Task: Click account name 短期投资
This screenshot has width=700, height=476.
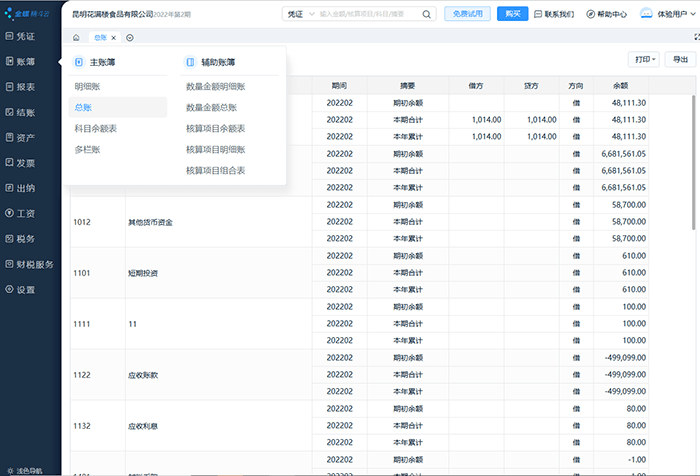Action: coord(143,273)
